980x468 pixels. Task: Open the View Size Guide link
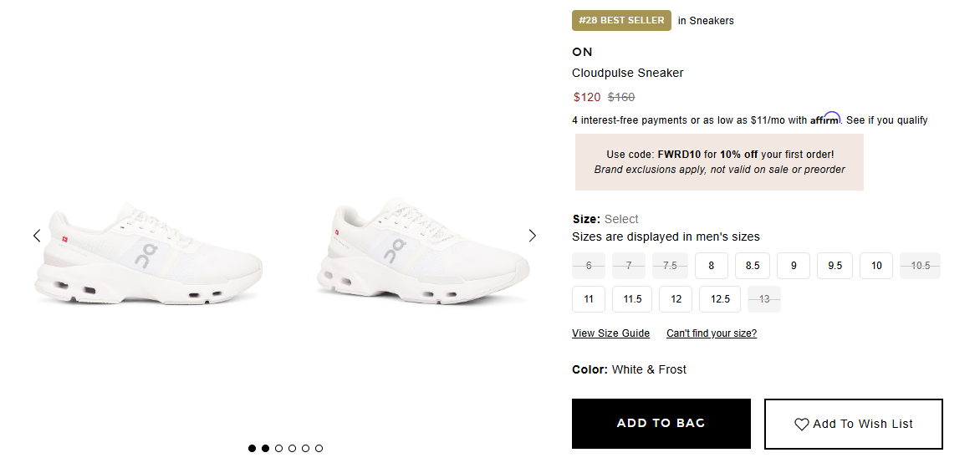click(x=610, y=333)
